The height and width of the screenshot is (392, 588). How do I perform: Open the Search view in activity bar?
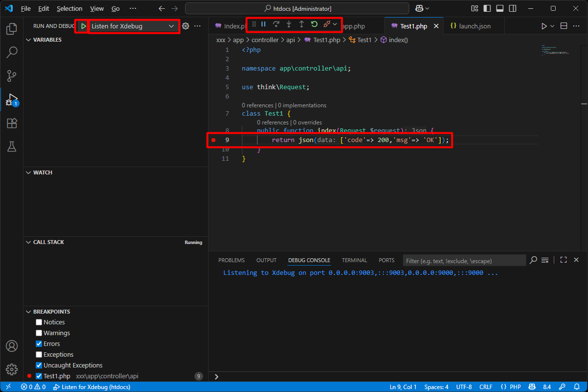[12, 52]
